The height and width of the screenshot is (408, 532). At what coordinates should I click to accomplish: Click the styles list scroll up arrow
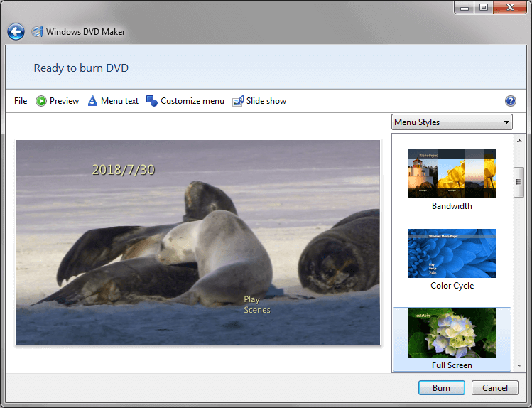click(x=519, y=140)
